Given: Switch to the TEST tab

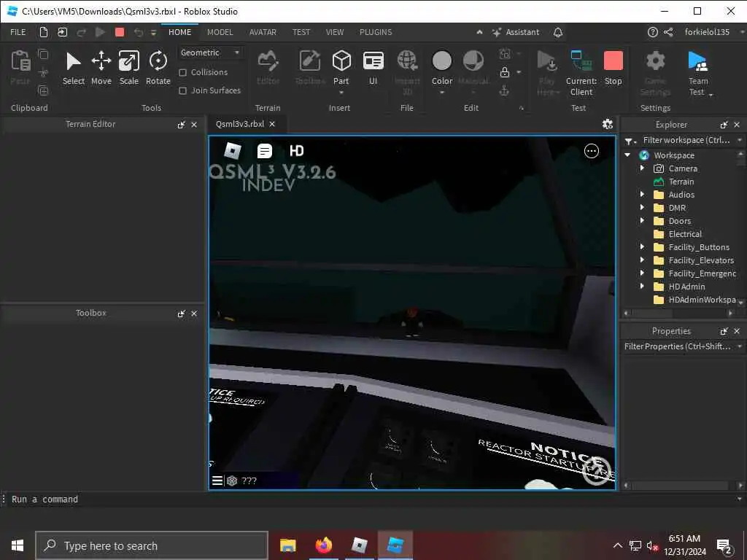Looking at the screenshot, I should point(301,32).
